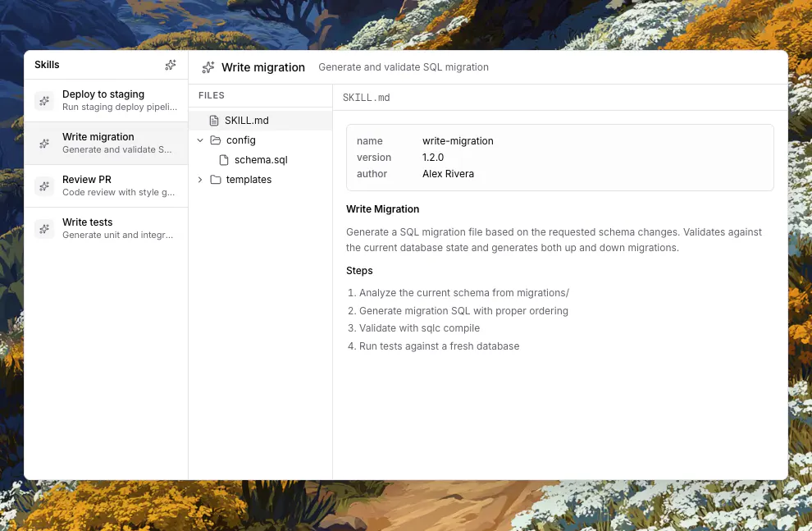Select the config folder row

[261, 140]
